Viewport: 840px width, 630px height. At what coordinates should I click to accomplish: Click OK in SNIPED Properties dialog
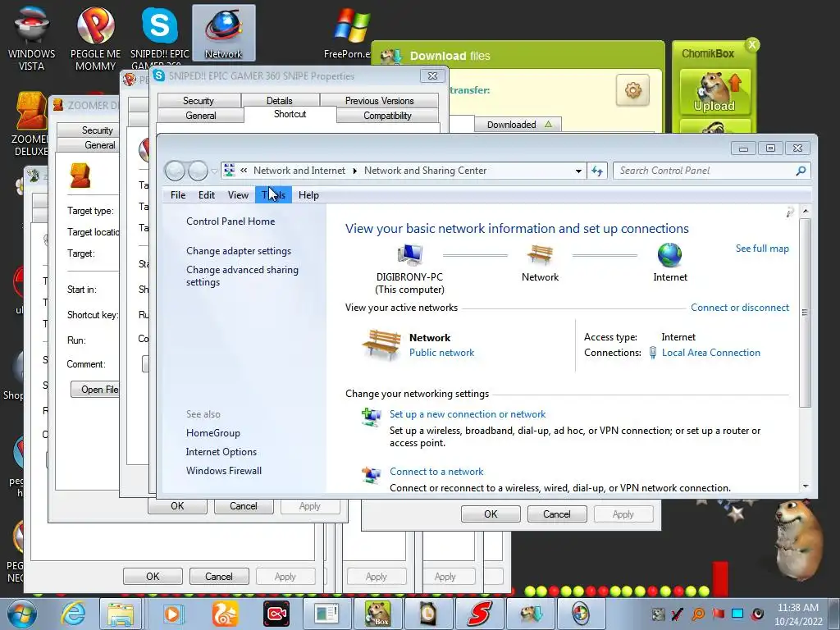click(491, 514)
